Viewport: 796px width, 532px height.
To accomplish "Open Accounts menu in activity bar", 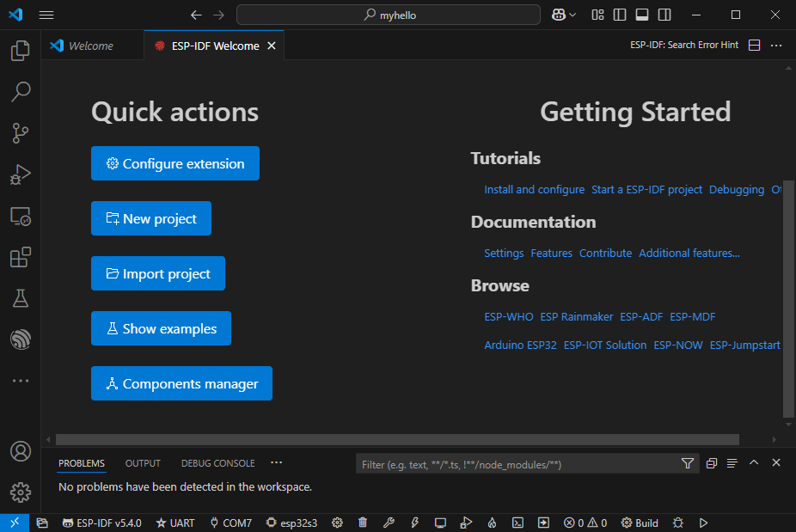I will coord(21,451).
